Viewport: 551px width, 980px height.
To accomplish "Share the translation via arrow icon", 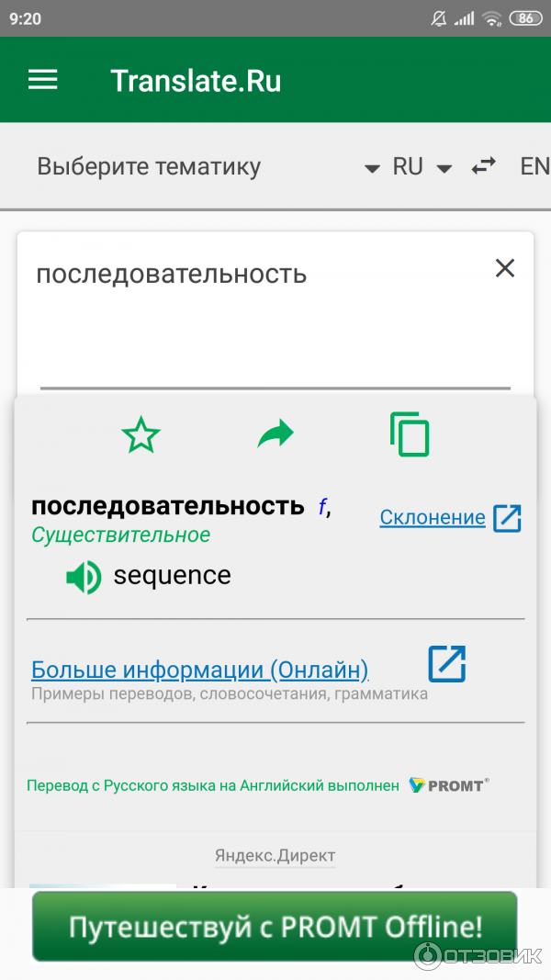I will 275,434.
